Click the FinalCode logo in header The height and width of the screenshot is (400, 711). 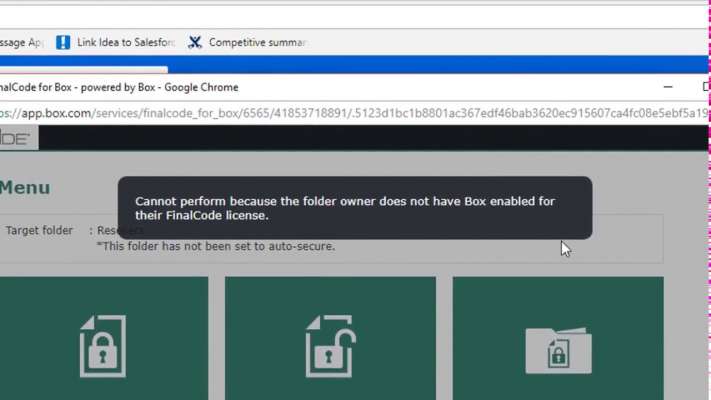(19, 138)
